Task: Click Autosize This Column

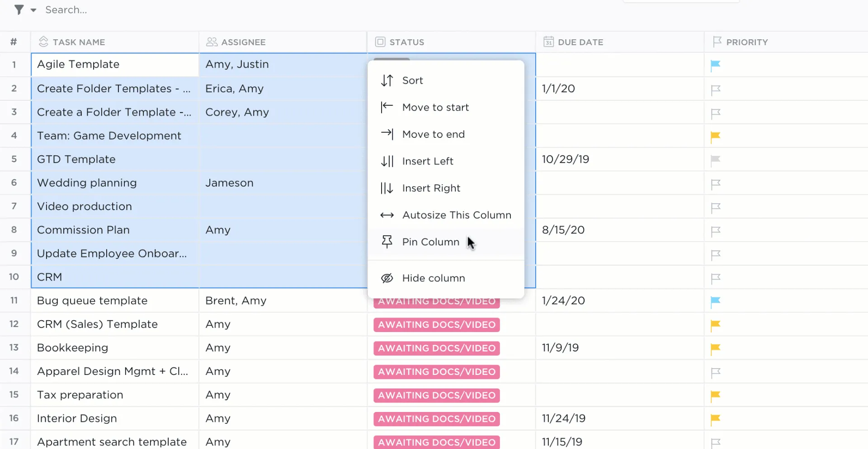Action: pos(457,215)
